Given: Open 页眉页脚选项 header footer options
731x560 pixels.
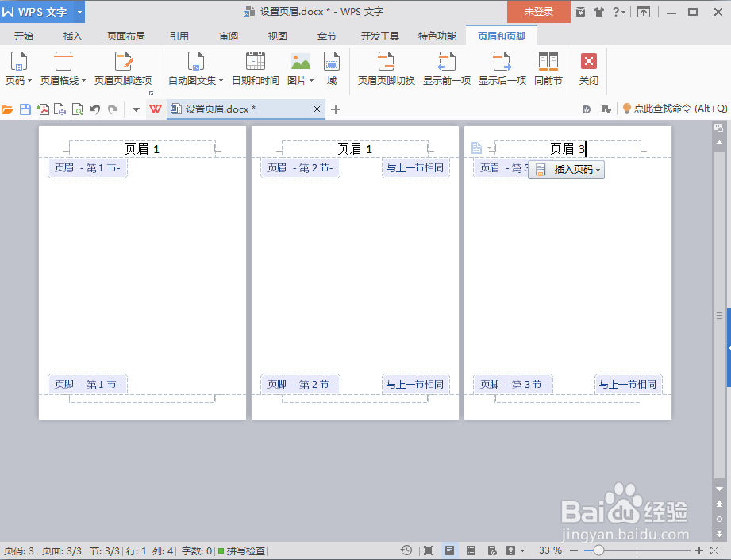Looking at the screenshot, I should point(123,68).
